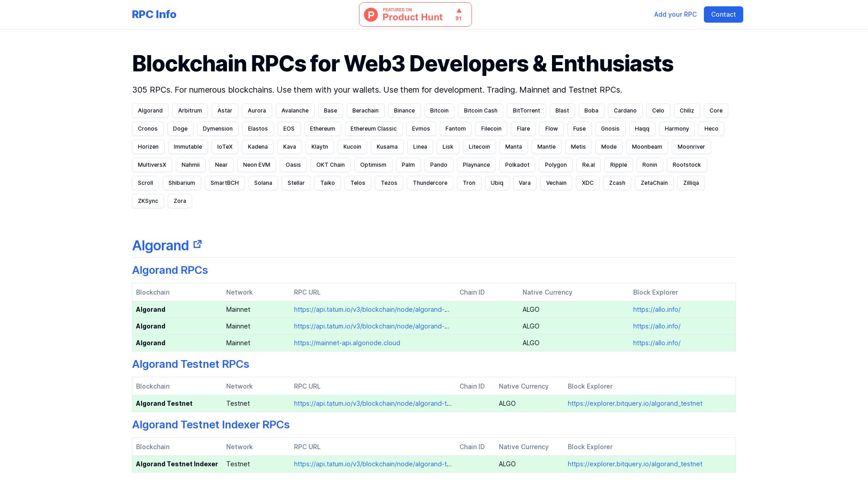Select the Ethereum chain filter

coord(322,129)
